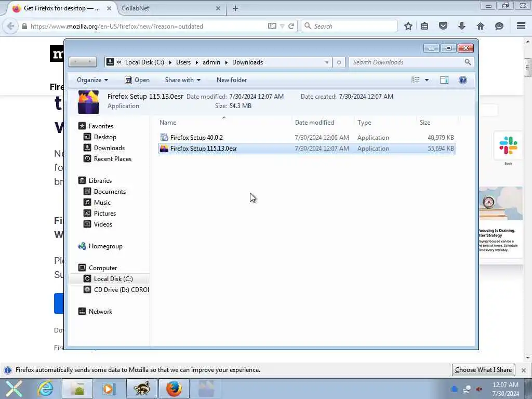Select Computer in the navigation pane
The image size is (532, 399).
pos(102,268)
